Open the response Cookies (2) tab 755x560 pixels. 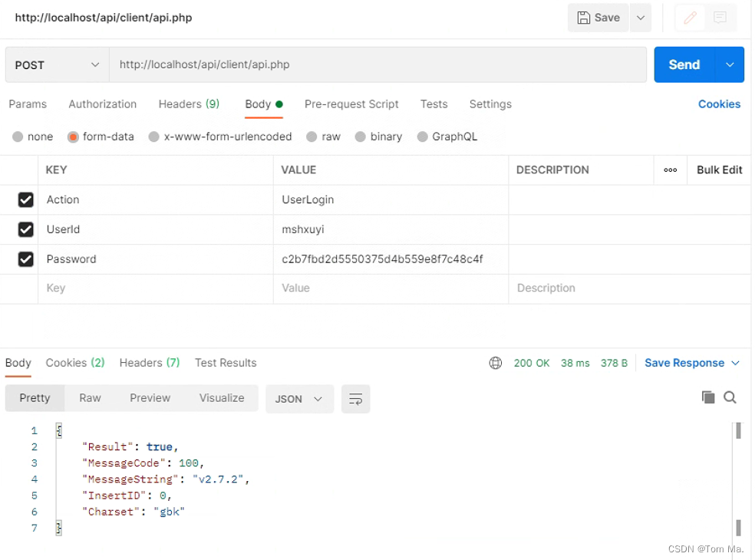click(75, 363)
